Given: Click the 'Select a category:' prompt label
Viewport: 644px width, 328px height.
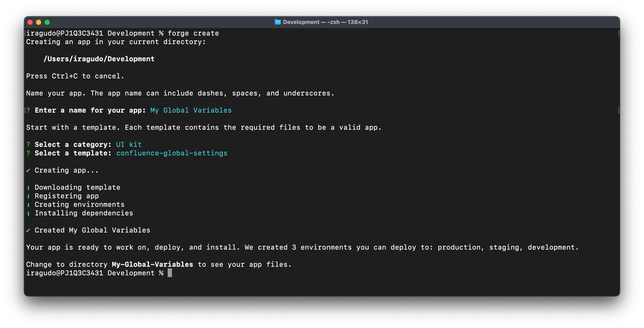Looking at the screenshot, I should (73, 145).
